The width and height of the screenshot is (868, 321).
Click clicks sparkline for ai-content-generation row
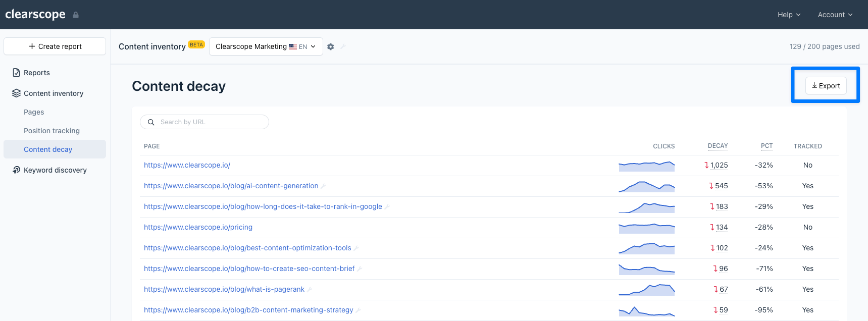point(647,187)
